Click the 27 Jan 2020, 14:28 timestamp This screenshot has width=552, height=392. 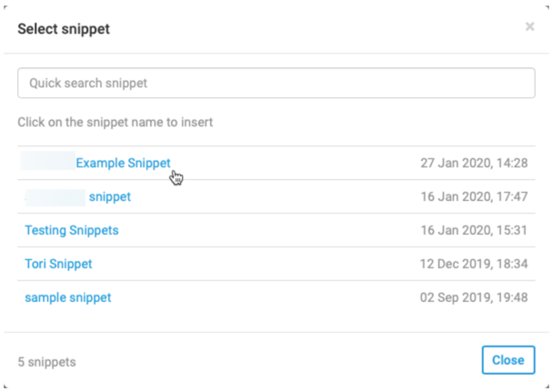(474, 163)
